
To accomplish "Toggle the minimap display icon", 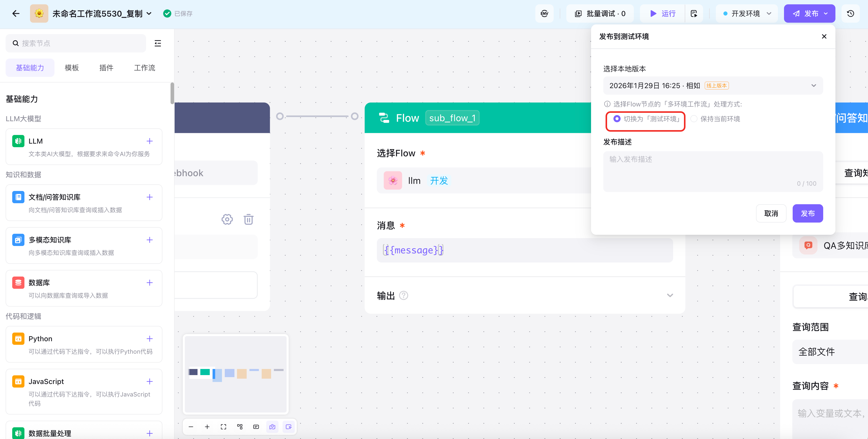I will (272, 427).
